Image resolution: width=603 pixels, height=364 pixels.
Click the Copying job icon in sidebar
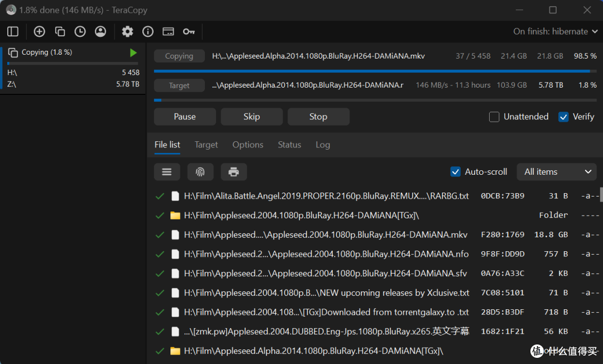click(13, 52)
